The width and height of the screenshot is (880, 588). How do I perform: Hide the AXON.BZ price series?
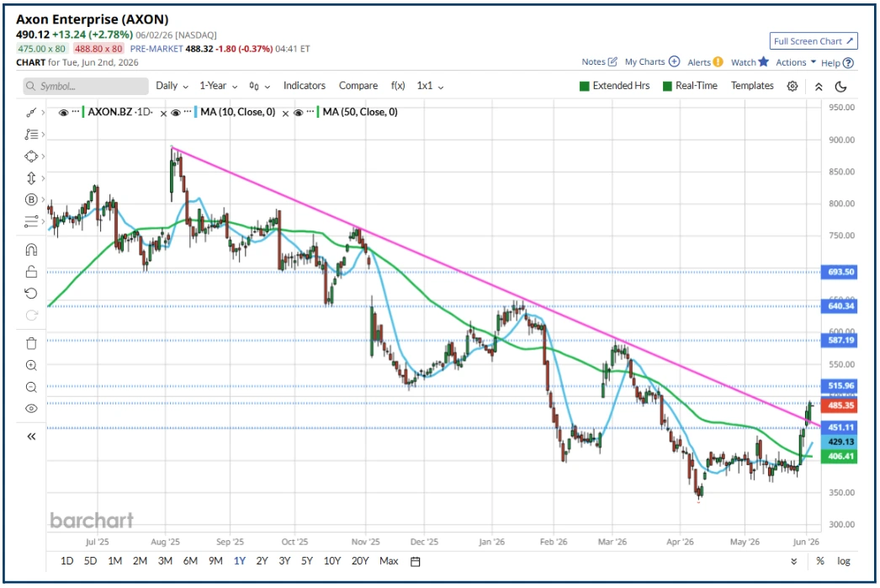click(x=63, y=113)
